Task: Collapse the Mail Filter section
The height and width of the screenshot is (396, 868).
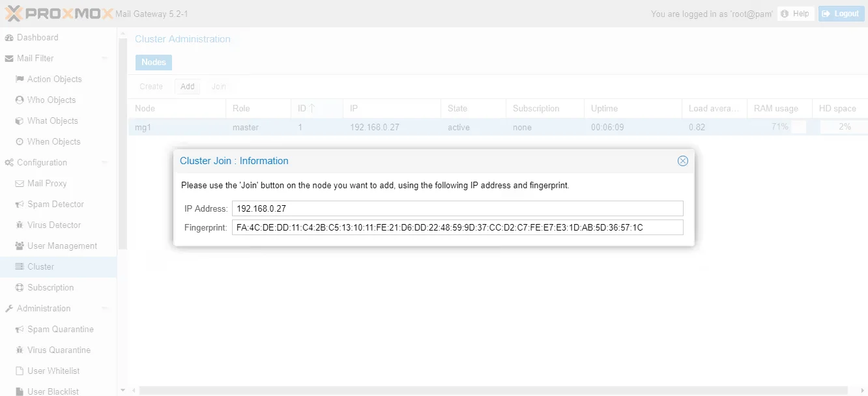Action: (104, 58)
